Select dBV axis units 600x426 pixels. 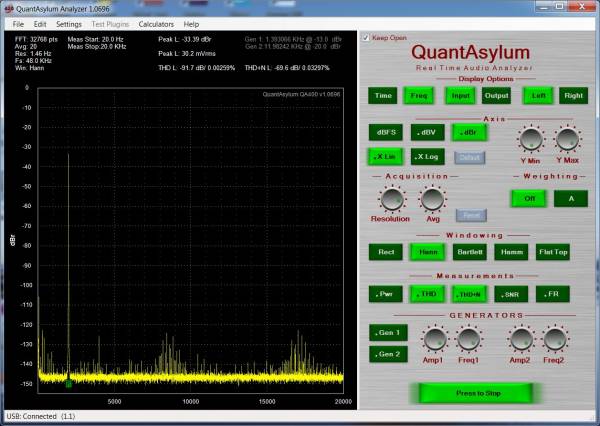tap(428, 132)
